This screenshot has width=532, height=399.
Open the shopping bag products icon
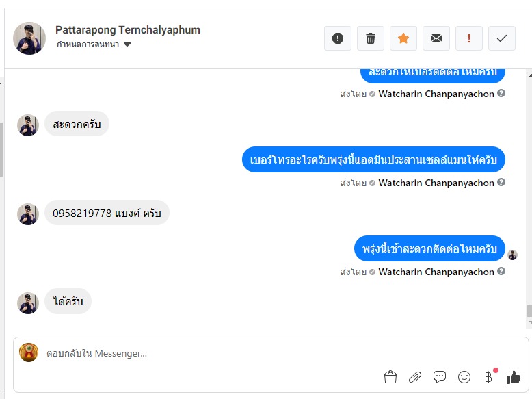coord(390,377)
